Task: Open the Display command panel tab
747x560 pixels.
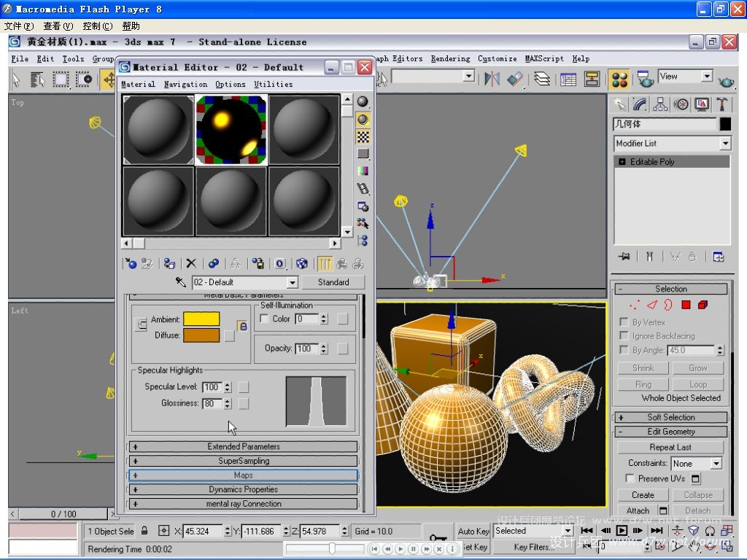Action: point(702,104)
